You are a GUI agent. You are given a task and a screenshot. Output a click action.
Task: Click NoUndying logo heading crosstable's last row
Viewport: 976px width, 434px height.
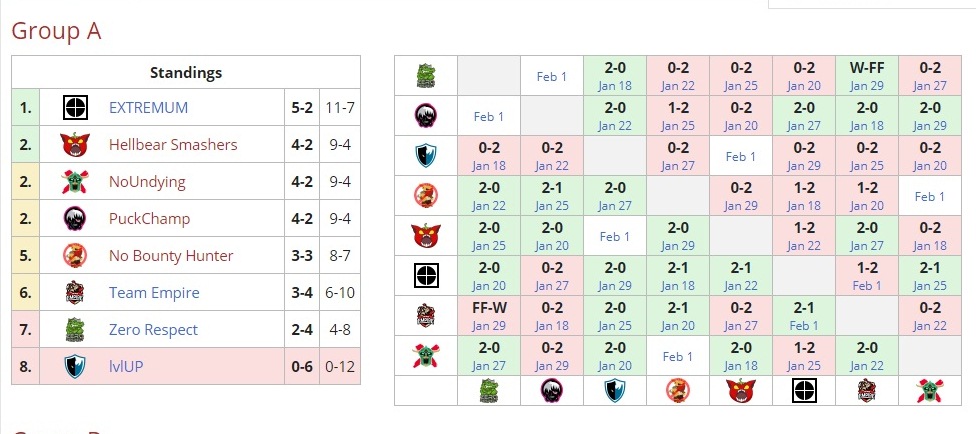pyautogui.click(x=426, y=356)
